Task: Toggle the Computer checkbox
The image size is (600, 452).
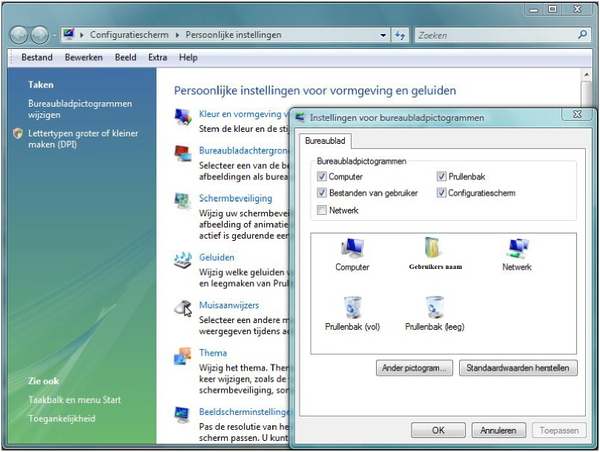Action: point(321,176)
